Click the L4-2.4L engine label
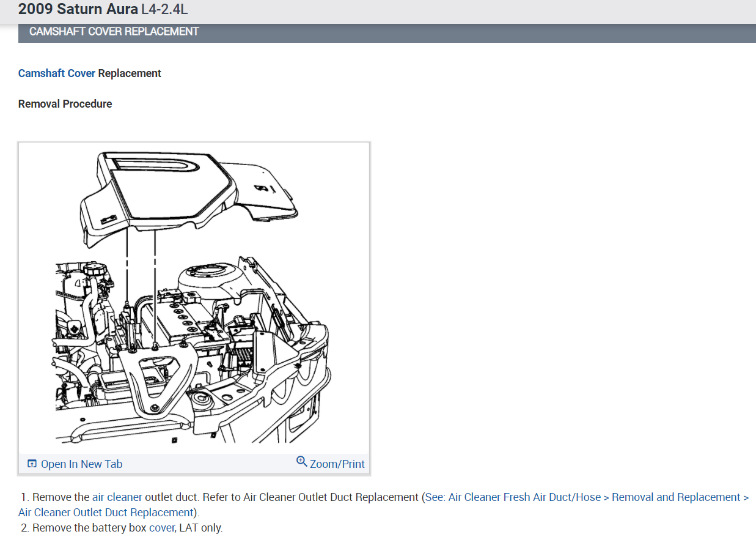The width and height of the screenshot is (756, 545). click(x=164, y=10)
